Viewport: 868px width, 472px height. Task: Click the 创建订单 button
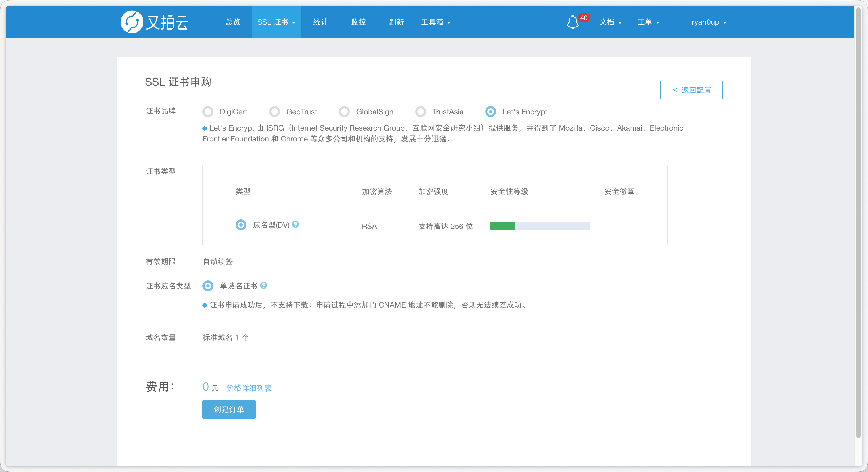[229, 409]
